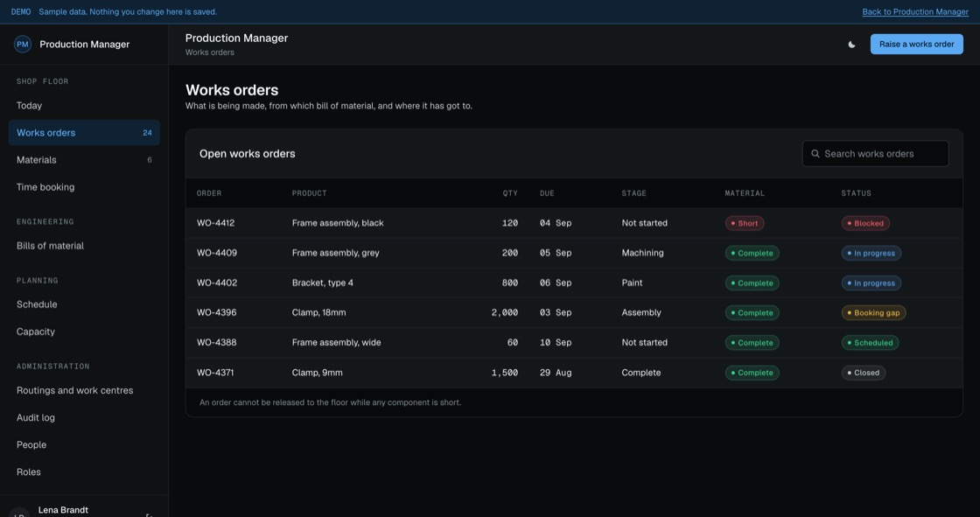
Task: Select product Clamp, 18mm
Action: click(x=318, y=312)
